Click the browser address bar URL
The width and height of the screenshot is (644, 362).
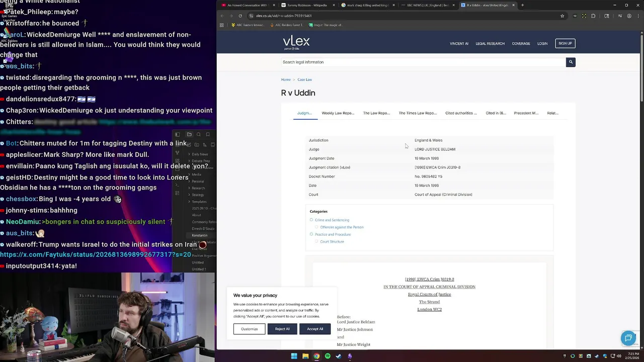[x=284, y=16]
